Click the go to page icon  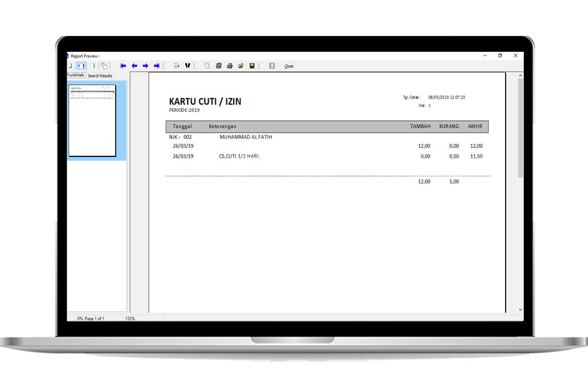[176, 66]
